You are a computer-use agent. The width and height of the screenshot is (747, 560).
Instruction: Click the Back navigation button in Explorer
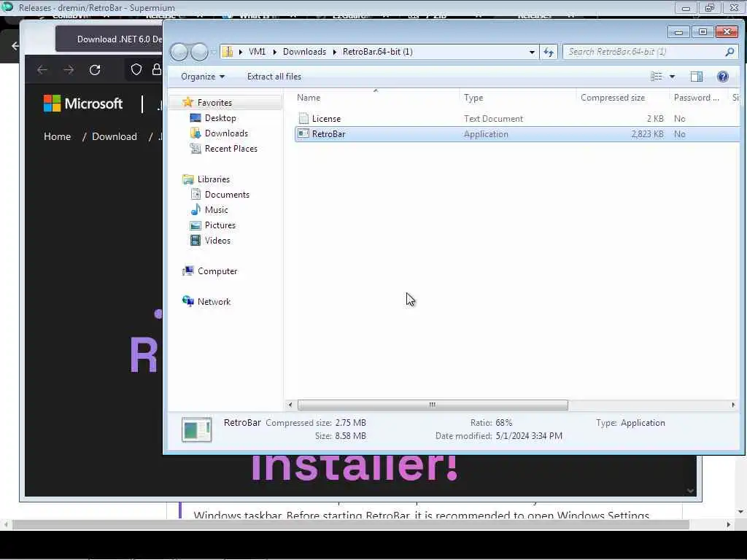click(179, 52)
